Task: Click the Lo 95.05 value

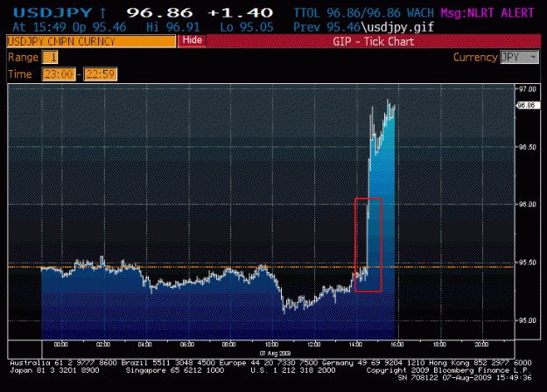Action: (247, 27)
